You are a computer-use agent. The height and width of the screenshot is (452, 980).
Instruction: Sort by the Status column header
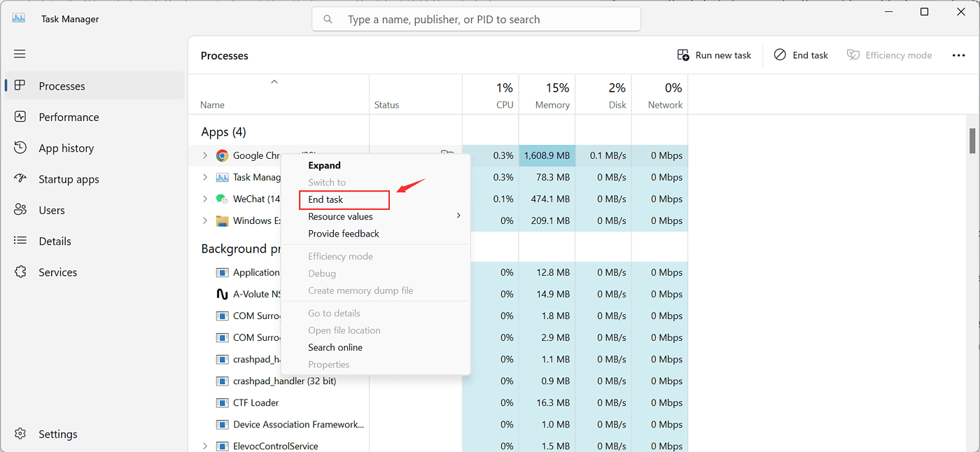coord(416,94)
